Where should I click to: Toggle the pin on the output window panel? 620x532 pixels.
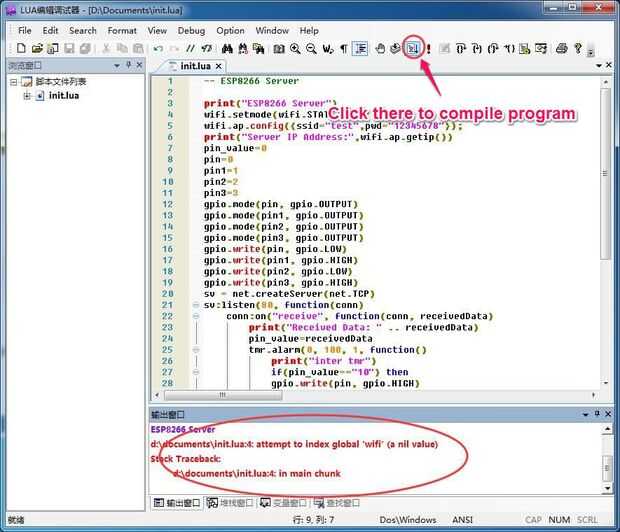click(597, 414)
